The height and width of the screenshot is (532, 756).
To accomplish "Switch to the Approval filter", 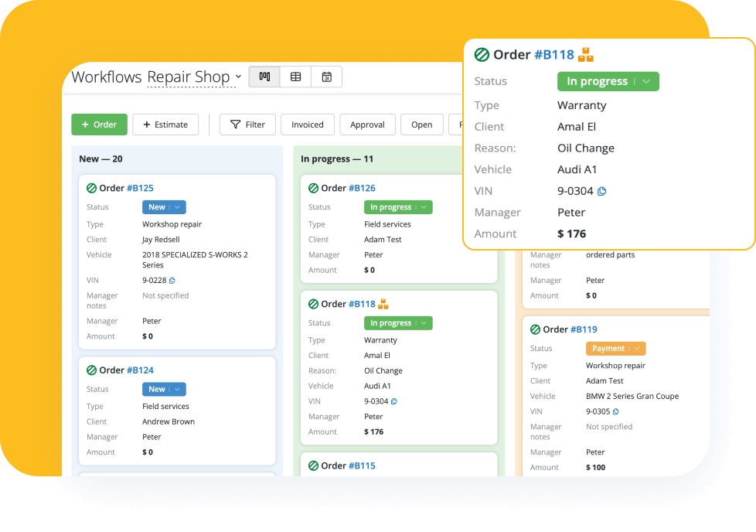I will [x=367, y=124].
